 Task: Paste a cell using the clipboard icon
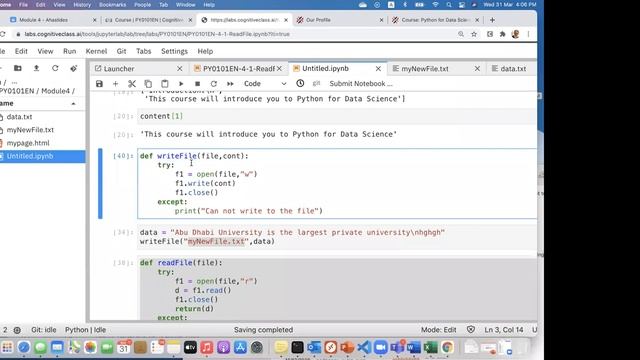pyautogui.click(x=164, y=84)
